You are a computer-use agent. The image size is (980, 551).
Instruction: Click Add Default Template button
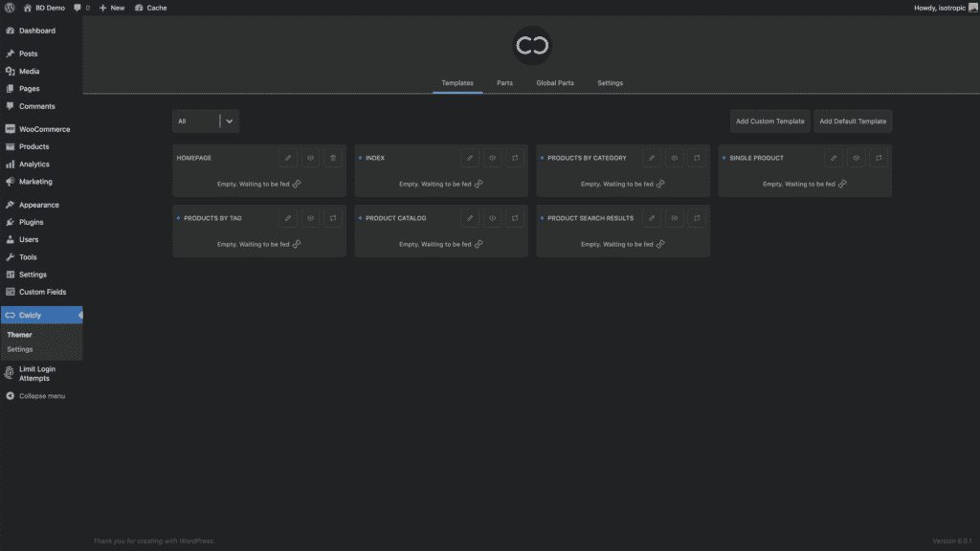(x=853, y=121)
